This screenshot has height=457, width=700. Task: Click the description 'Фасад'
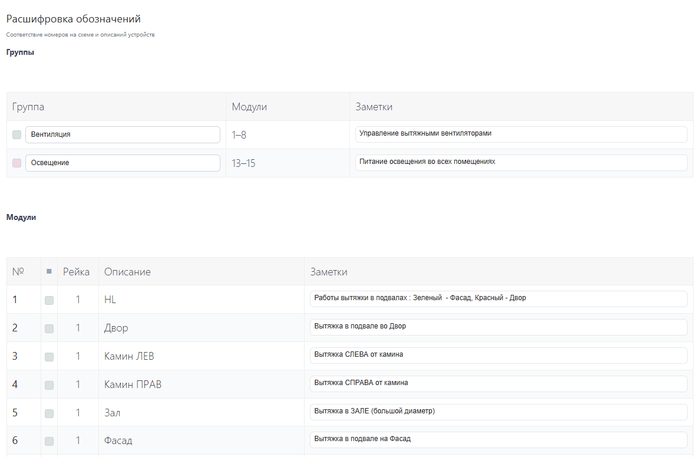click(x=118, y=440)
